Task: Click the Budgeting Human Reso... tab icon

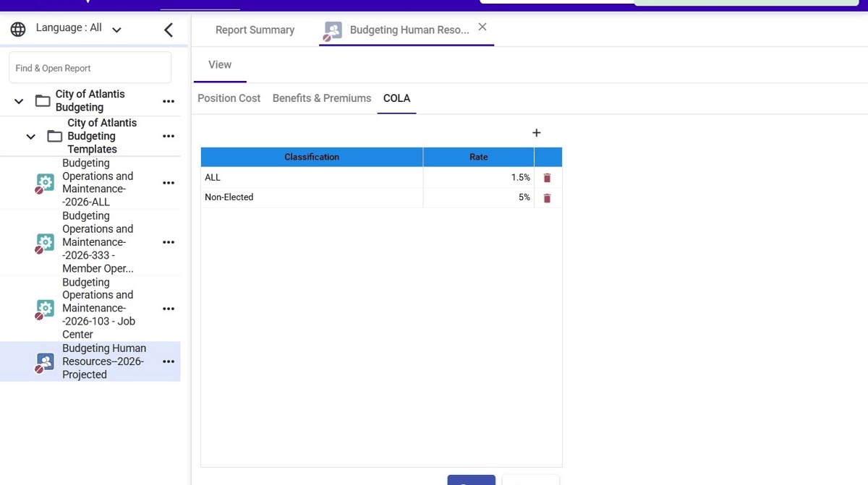Action: coord(332,31)
